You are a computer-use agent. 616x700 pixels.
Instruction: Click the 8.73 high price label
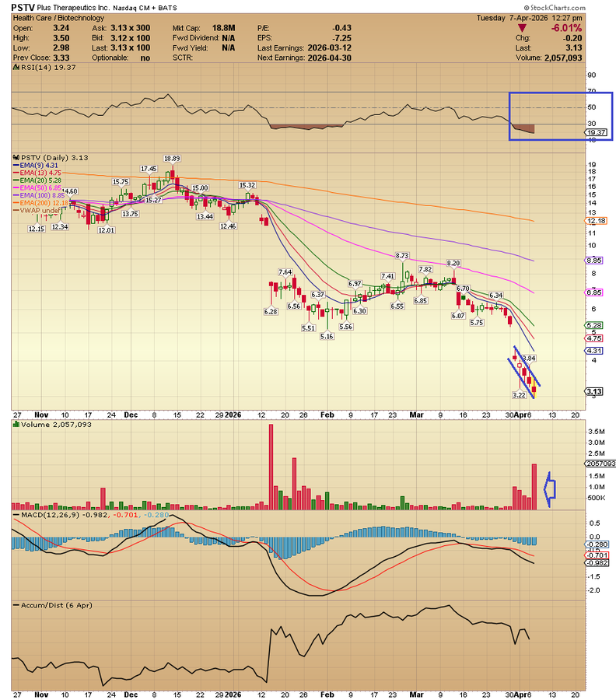(x=402, y=256)
